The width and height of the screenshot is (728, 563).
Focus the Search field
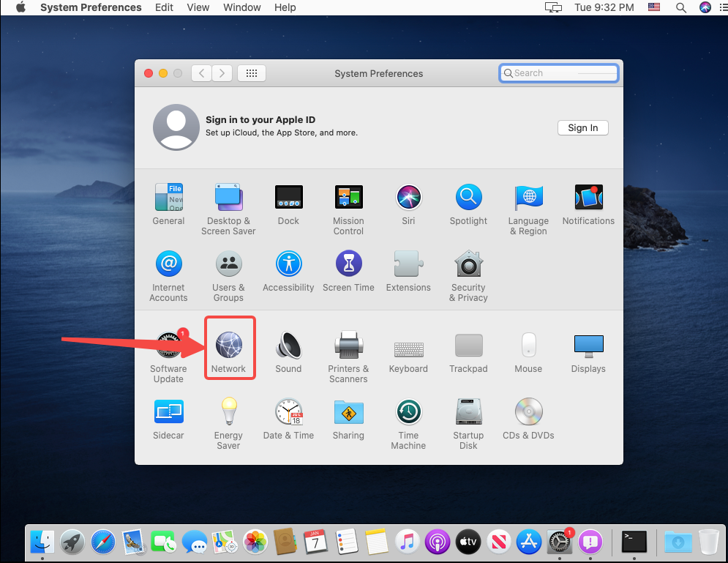pos(559,73)
